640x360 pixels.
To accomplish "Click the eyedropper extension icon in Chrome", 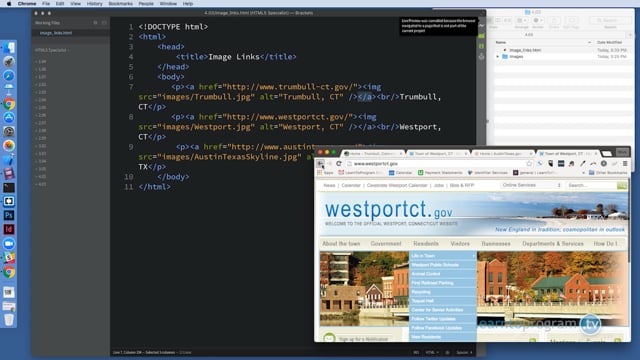I will tap(582, 164).
